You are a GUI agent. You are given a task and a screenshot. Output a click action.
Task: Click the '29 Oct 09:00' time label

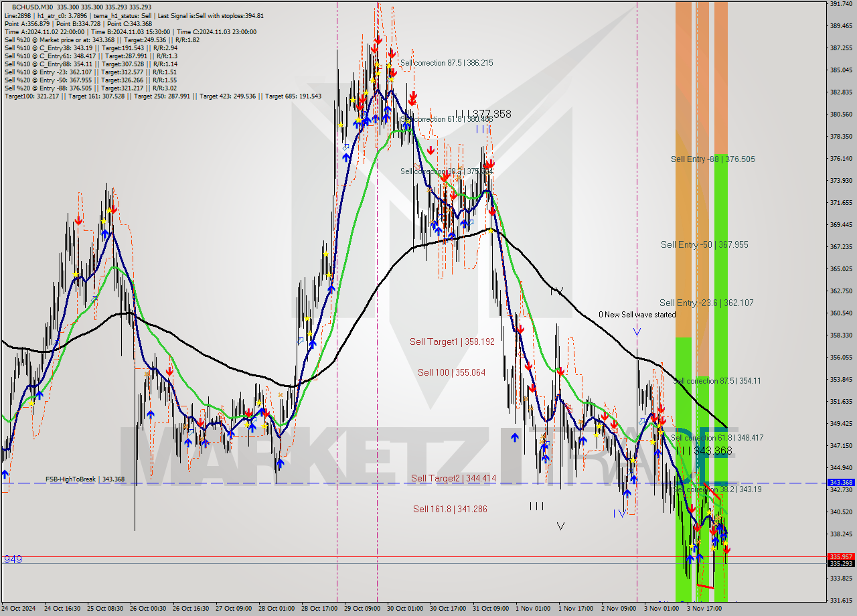pyautogui.click(x=362, y=609)
